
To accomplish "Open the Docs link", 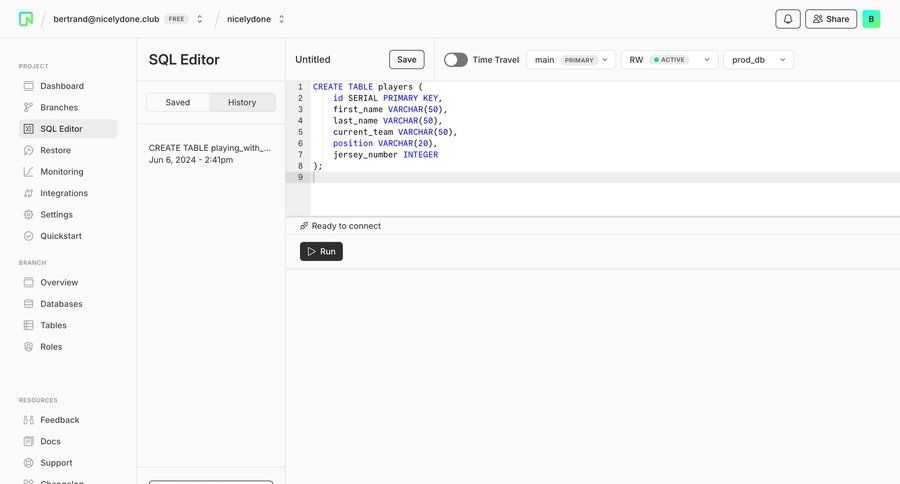I will point(68,442).
